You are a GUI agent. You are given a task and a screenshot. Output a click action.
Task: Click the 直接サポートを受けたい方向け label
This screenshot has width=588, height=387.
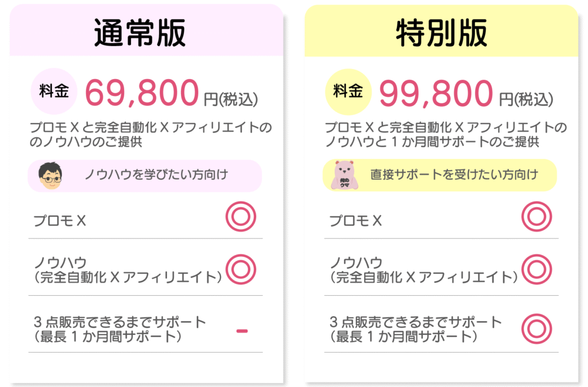click(454, 174)
